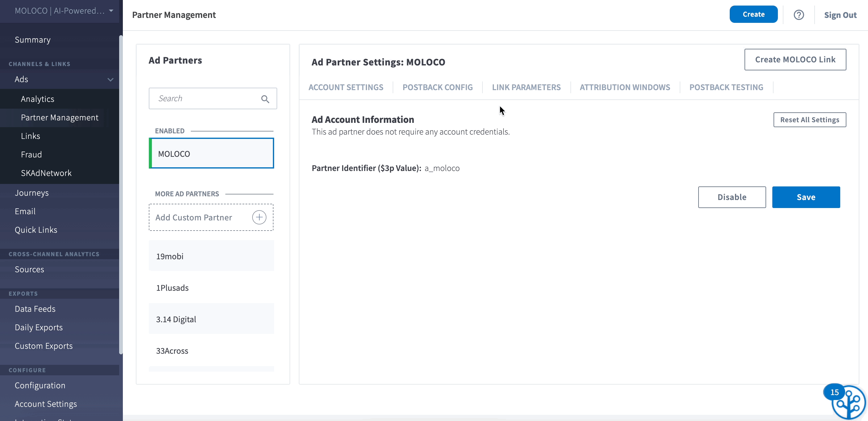Click the search magnifier icon

(265, 99)
